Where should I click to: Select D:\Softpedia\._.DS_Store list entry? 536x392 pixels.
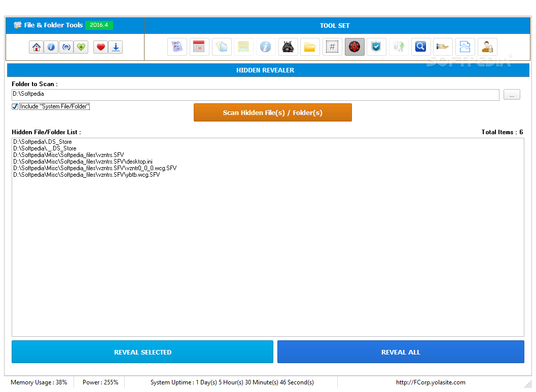coord(45,148)
